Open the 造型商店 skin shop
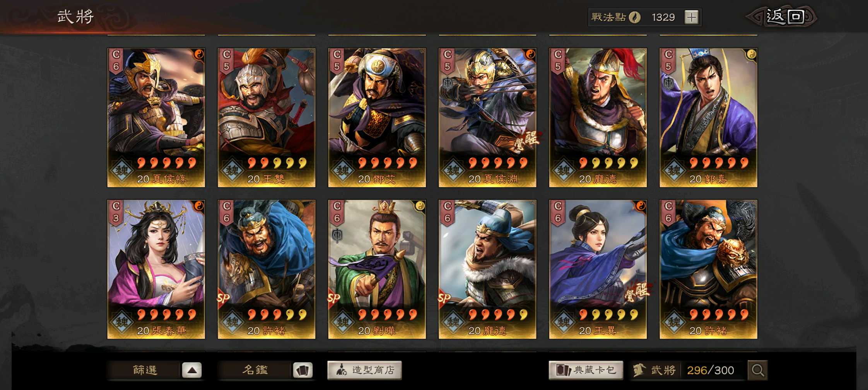This screenshot has width=868, height=390. [364, 370]
